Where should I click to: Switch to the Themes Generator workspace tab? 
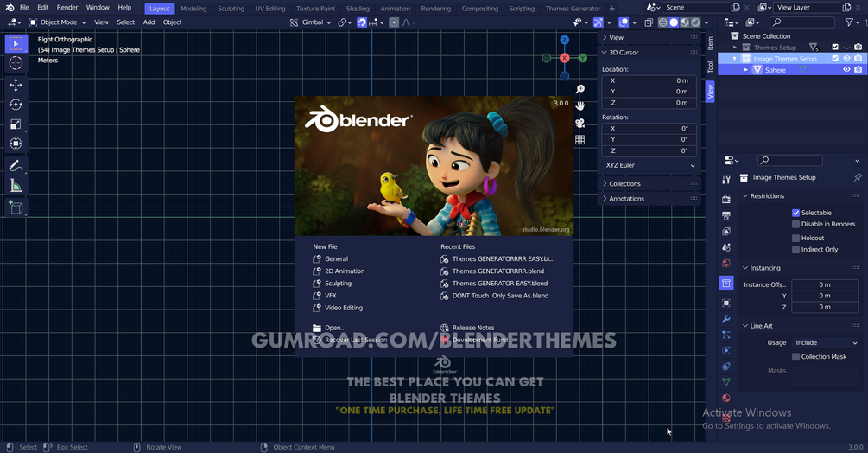click(573, 9)
